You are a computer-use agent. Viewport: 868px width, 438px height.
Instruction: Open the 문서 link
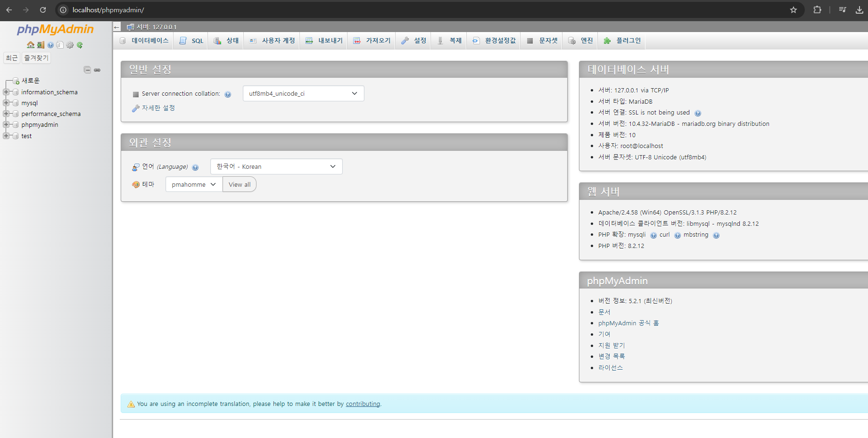(604, 312)
